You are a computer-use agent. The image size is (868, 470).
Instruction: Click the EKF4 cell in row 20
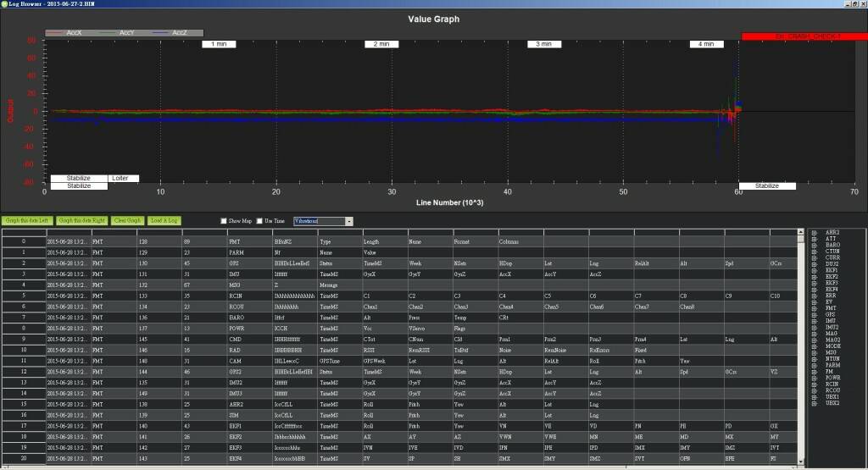pyautogui.click(x=250, y=459)
